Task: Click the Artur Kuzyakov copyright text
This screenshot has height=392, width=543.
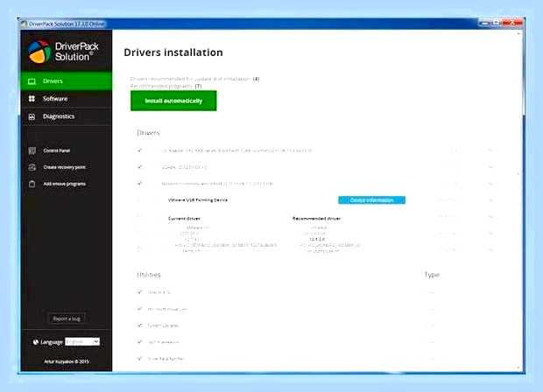Action: pyautogui.click(x=67, y=361)
